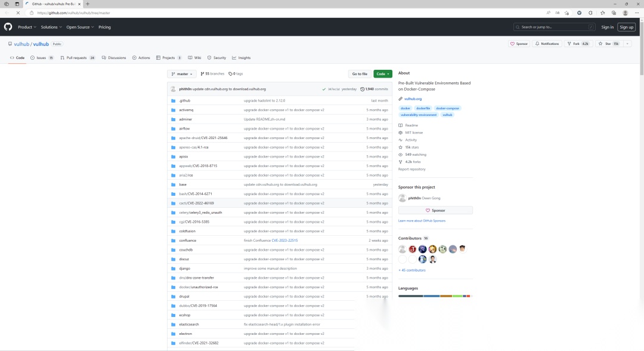Open the confluence folder
The image size is (644, 351).
188,241
